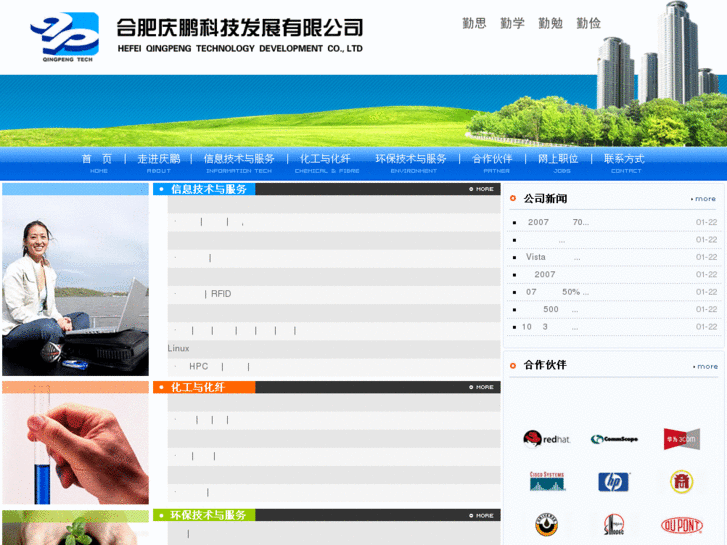Open the Vista news item

click(553, 257)
